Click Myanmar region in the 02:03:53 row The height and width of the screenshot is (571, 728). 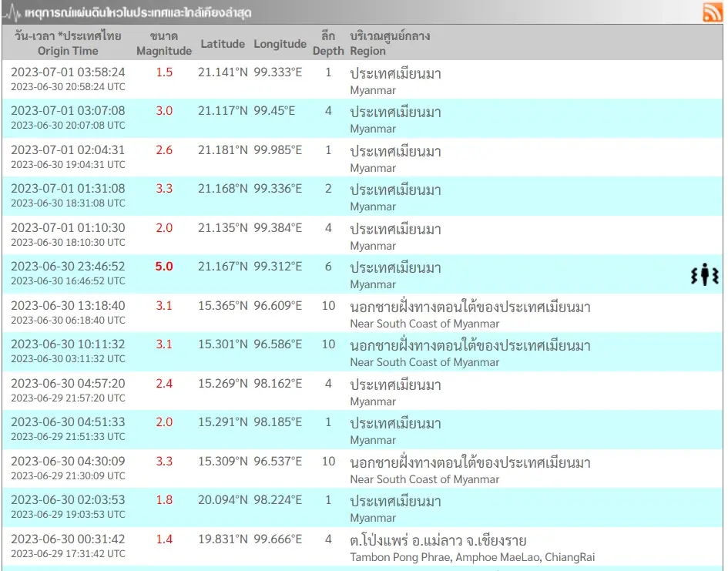click(x=373, y=518)
